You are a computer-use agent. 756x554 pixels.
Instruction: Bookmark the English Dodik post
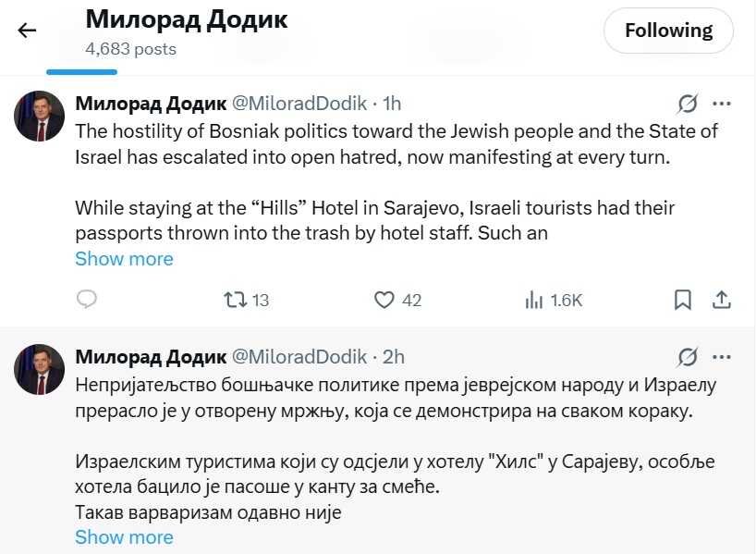[x=682, y=300]
